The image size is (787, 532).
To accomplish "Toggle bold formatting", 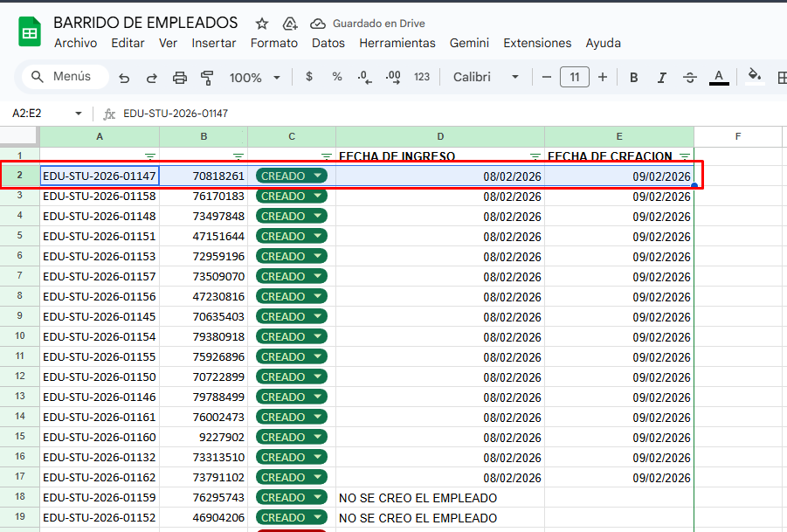I will click(634, 78).
